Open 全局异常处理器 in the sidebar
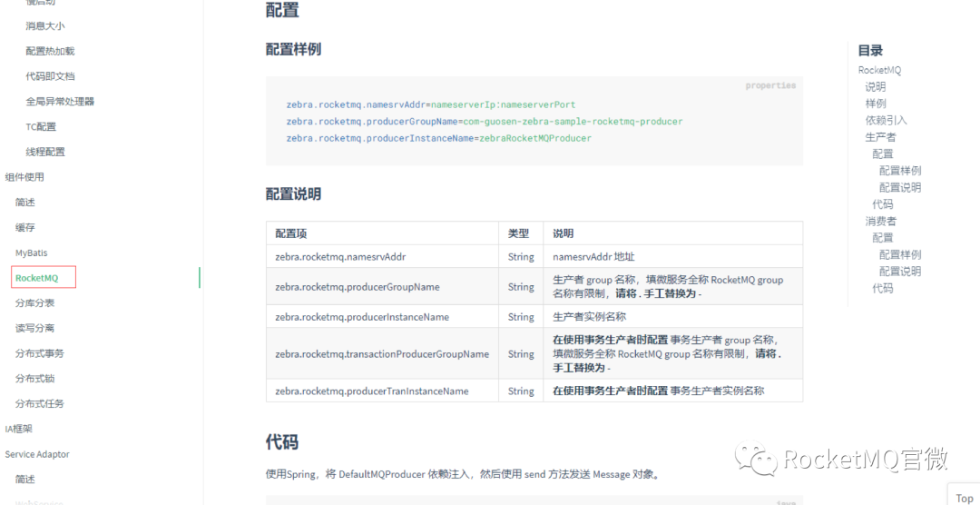Image resolution: width=980 pixels, height=505 pixels. tap(60, 101)
